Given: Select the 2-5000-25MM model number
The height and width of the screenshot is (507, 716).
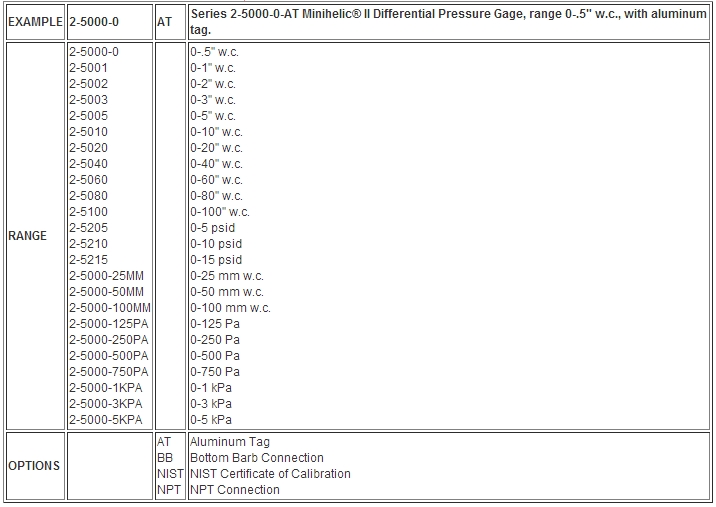Looking at the screenshot, I should (x=106, y=276).
